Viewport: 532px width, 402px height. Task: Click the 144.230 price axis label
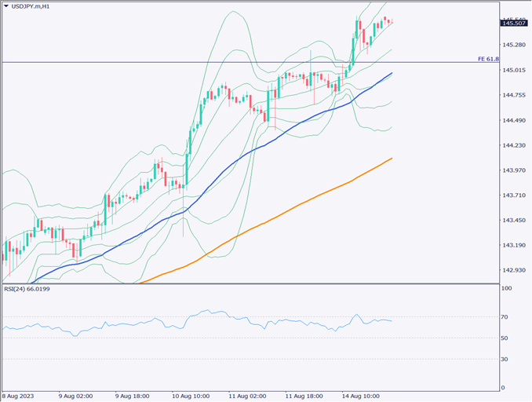514,145
